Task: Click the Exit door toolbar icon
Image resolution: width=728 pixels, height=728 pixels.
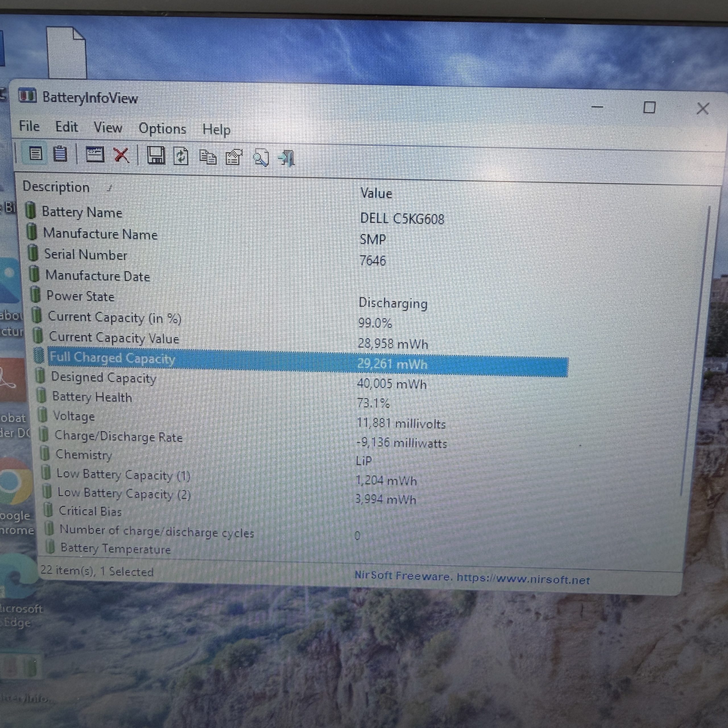Action: point(287,158)
